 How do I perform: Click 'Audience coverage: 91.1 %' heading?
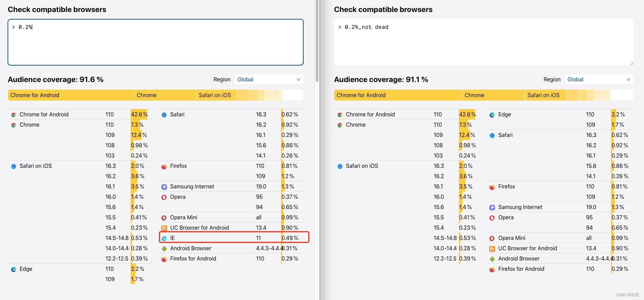[x=381, y=80]
